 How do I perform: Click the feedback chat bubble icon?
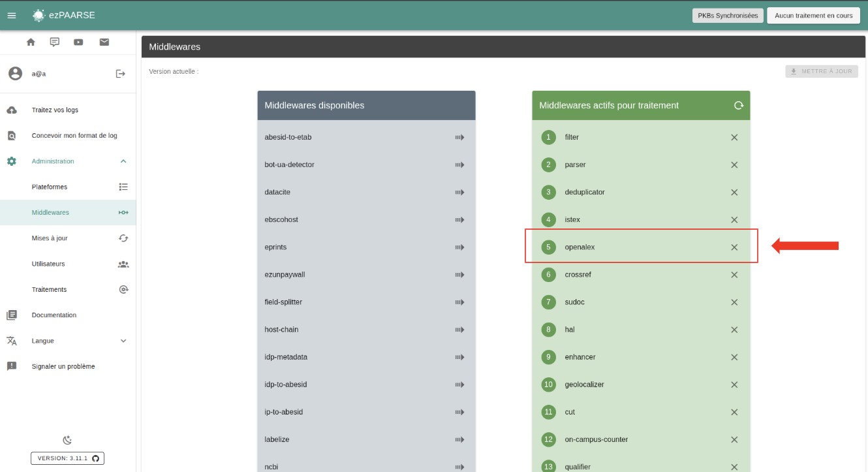click(55, 42)
